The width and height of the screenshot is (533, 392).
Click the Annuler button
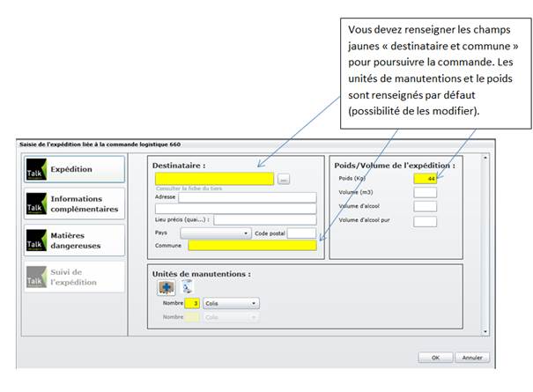point(472,358)
